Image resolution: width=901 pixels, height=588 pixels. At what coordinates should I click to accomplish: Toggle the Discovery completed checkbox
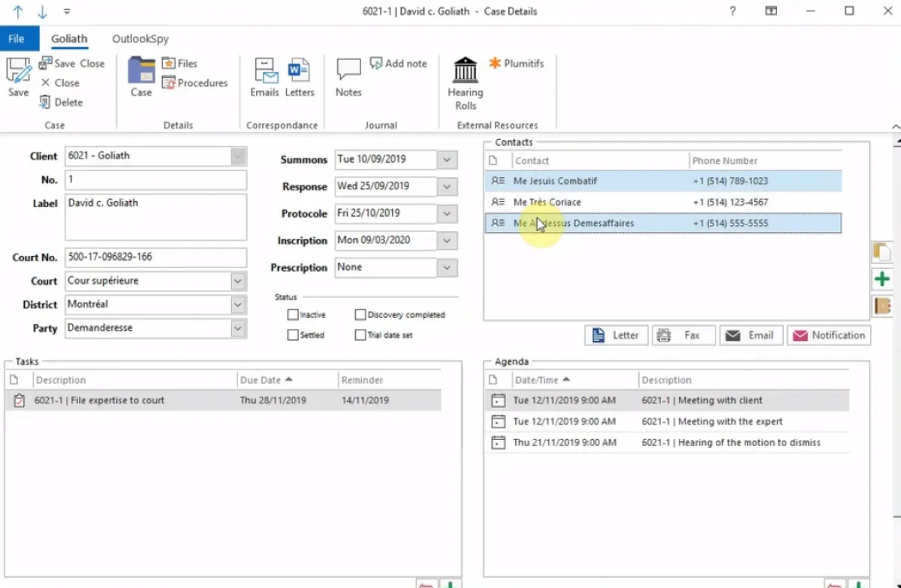[x=360, y=315]
